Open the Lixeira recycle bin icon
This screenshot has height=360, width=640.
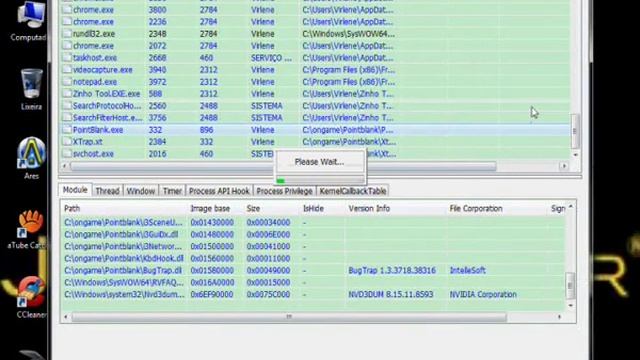click(x=31, y=90)
